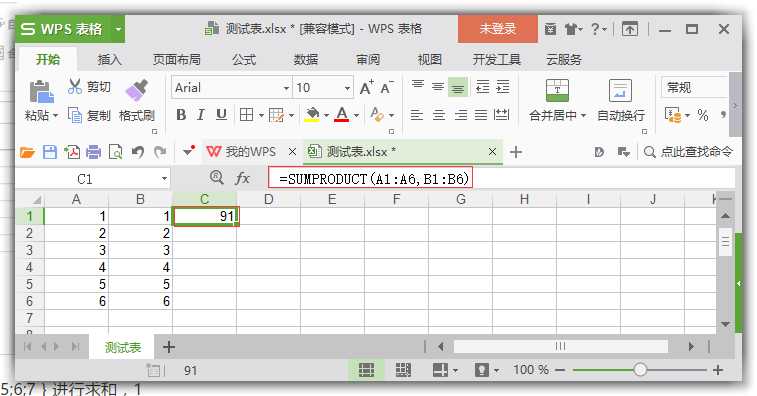
Task: Undo the last action
Action: (x=138, y=153)
